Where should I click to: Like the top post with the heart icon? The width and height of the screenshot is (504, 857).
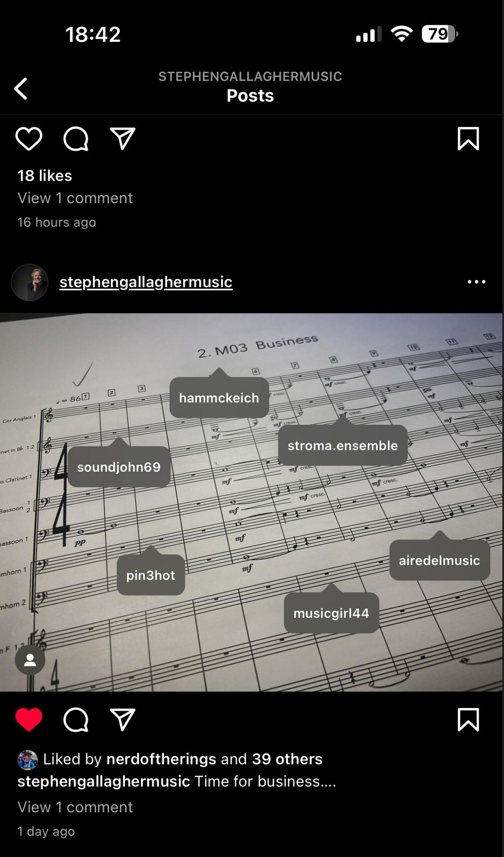[x=28, y=139]
